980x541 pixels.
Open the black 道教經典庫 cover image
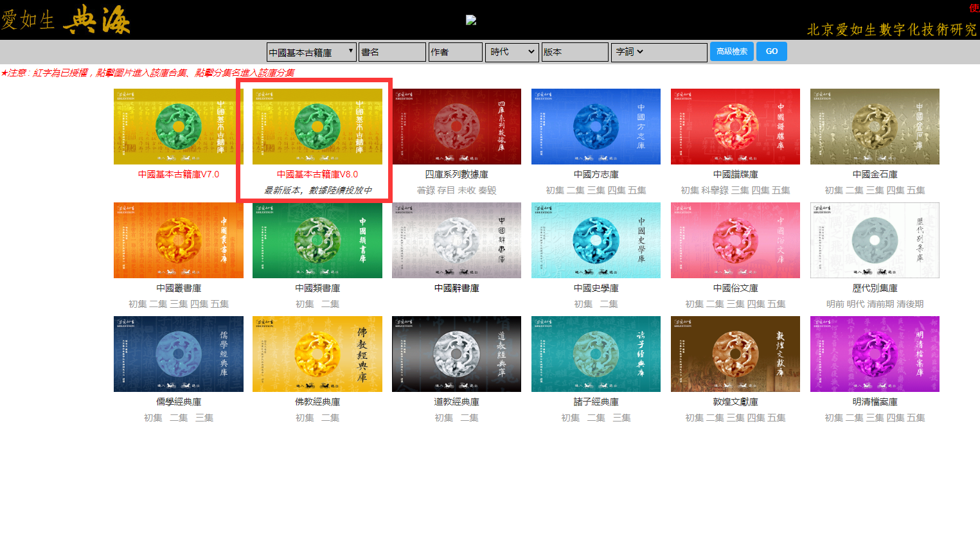(456, 354)
